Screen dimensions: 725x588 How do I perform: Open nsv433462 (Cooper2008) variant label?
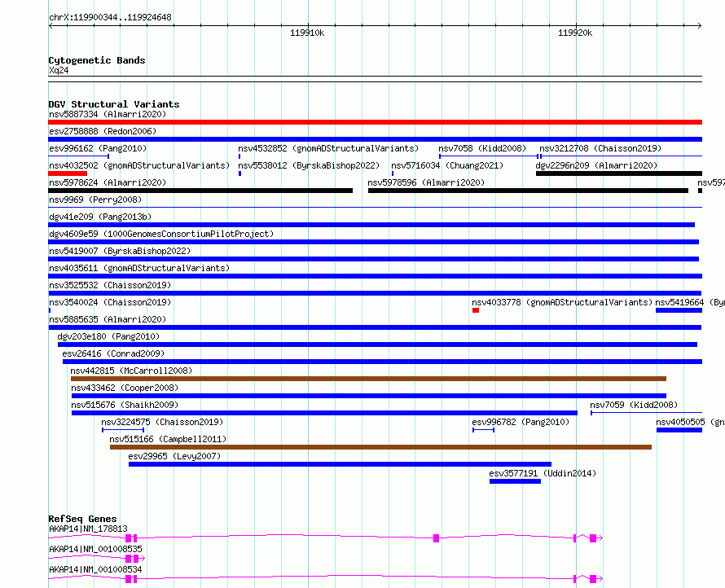(x=125, y=388)
